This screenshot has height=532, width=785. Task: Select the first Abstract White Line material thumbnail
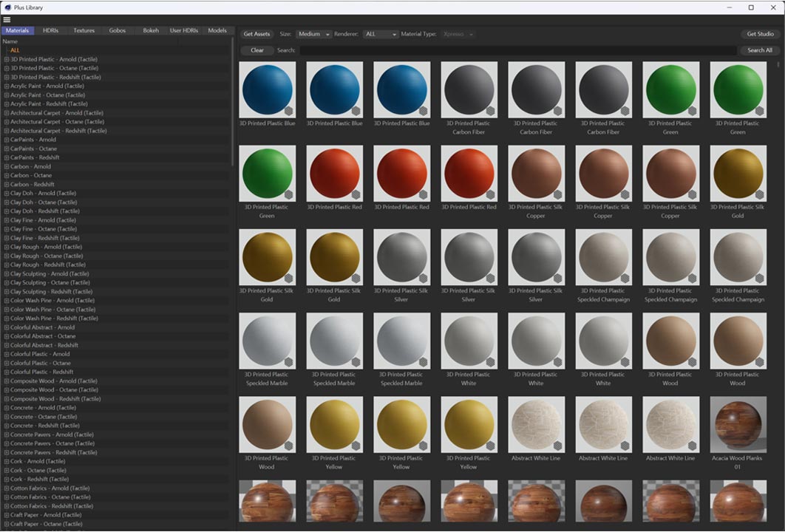(x=536, y=424)
